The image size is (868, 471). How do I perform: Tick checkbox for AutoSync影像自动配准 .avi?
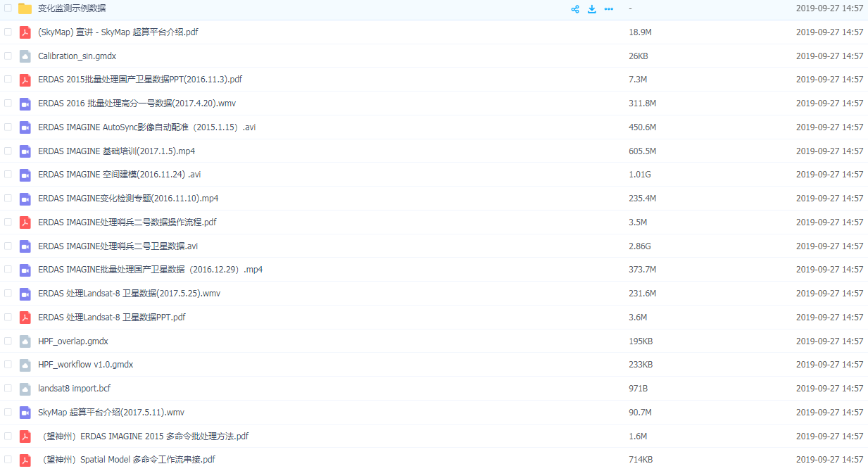click(x=8, y=127)
